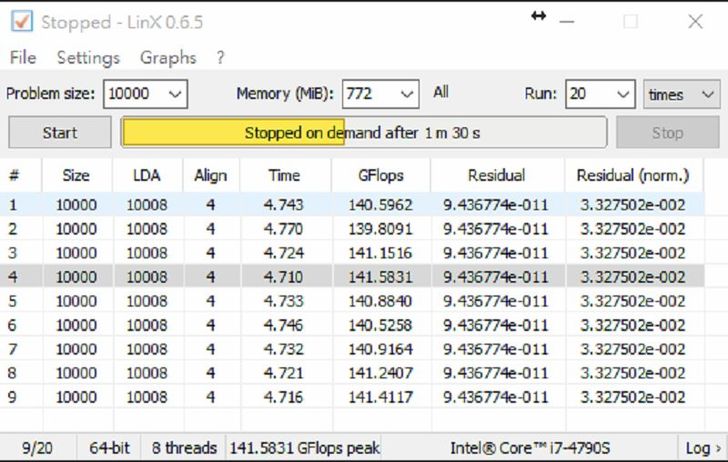Sort by the Time column header
This screenshot has height=462, width=728.
pos(284,175)
